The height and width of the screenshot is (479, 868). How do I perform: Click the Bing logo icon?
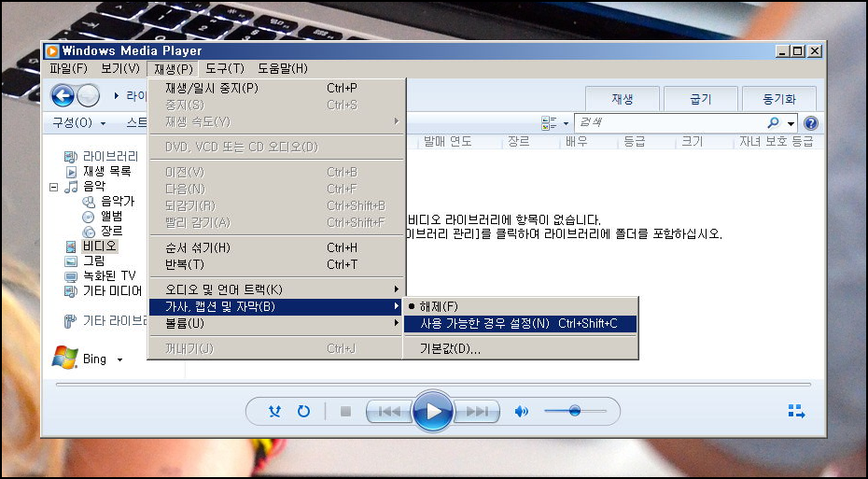(65, 358)
